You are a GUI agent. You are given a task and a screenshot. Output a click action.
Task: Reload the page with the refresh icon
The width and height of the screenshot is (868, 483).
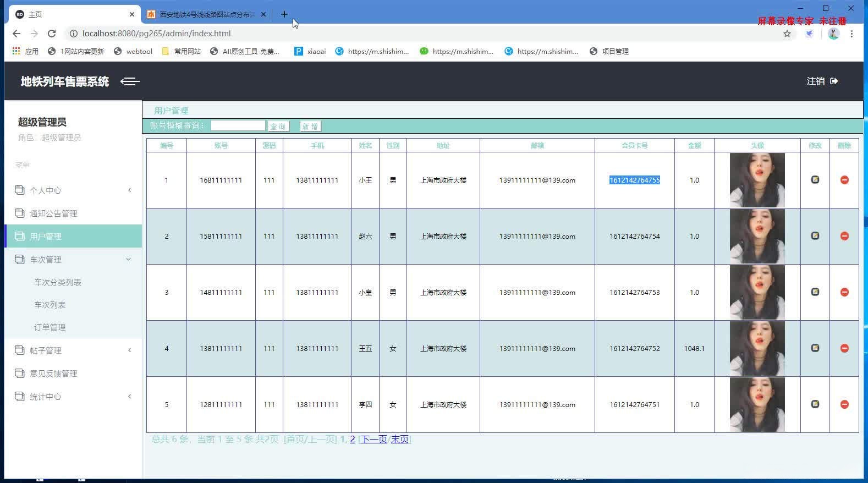[x=52, y=34]
